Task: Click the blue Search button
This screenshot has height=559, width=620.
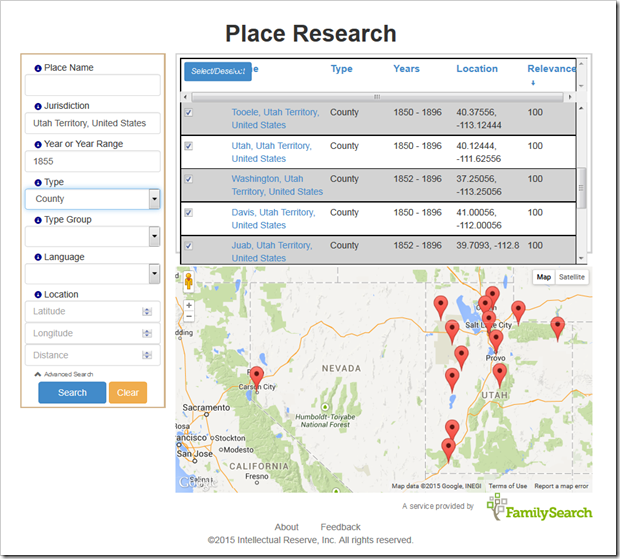Action: (72, 393)
